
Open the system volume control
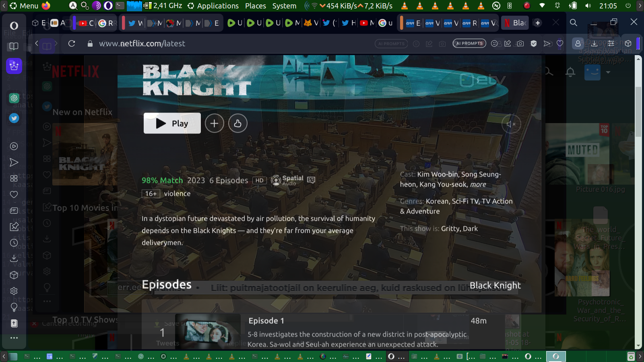pyautogui.click(x=588, y=6)
